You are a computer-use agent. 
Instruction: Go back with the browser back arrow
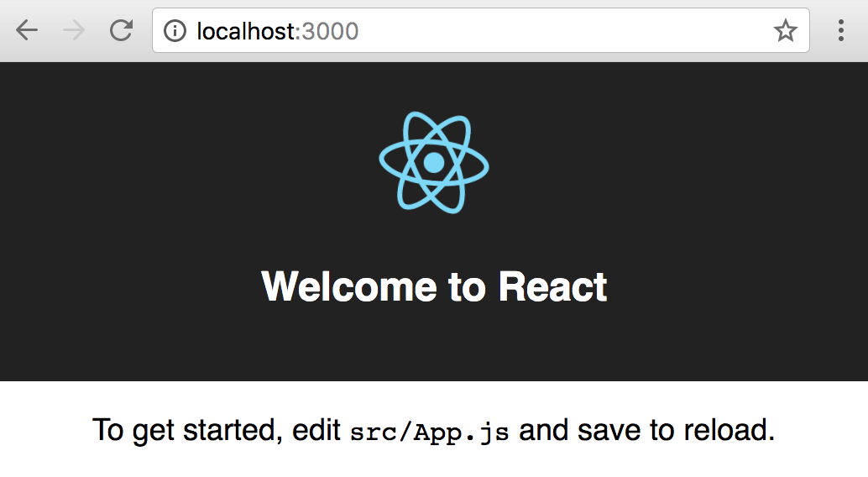[x=27, y=30]
